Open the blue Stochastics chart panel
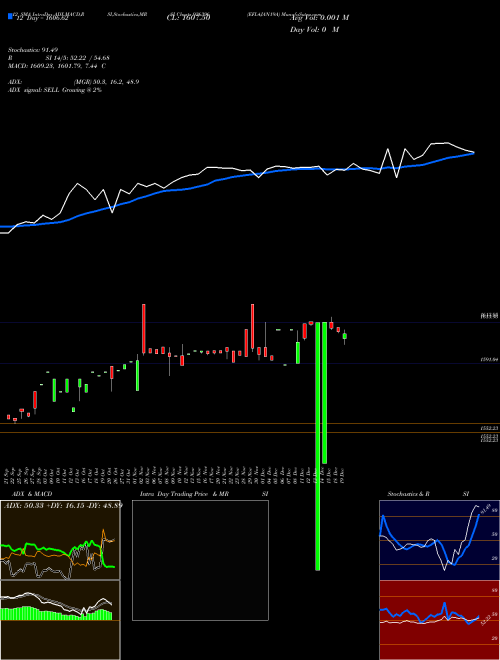Image resolution: width=500 pixels, height=660 pixels. tap(439, 540)
